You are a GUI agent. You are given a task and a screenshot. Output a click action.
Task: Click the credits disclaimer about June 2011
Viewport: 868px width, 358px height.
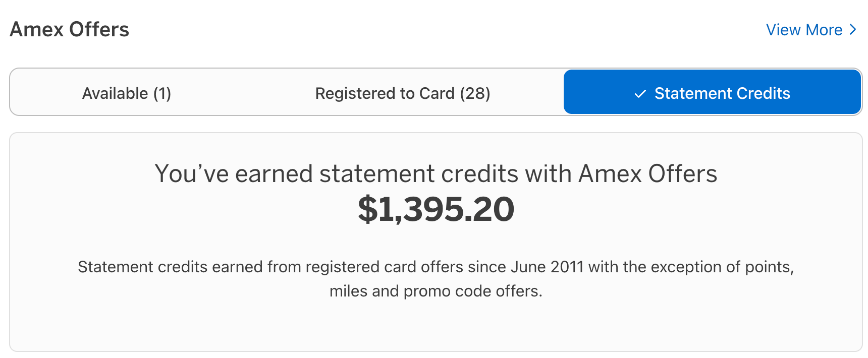(436, 279)
